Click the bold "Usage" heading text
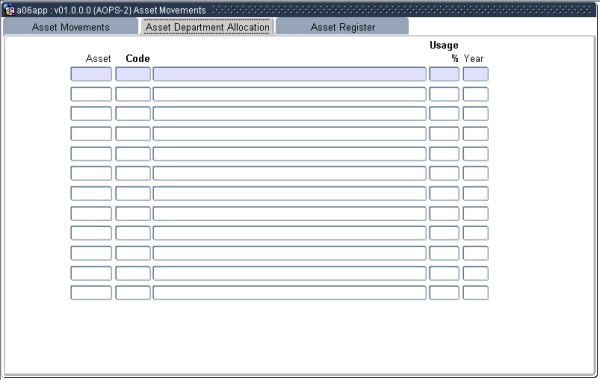 coord(444,45)
